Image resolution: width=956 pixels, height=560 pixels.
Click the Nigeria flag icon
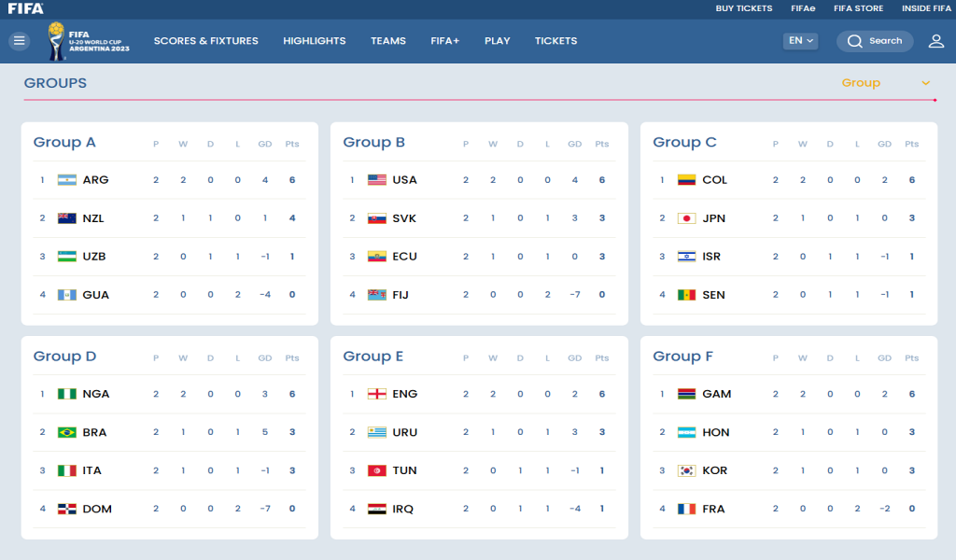pyautogui.click(x=67, y=394)
